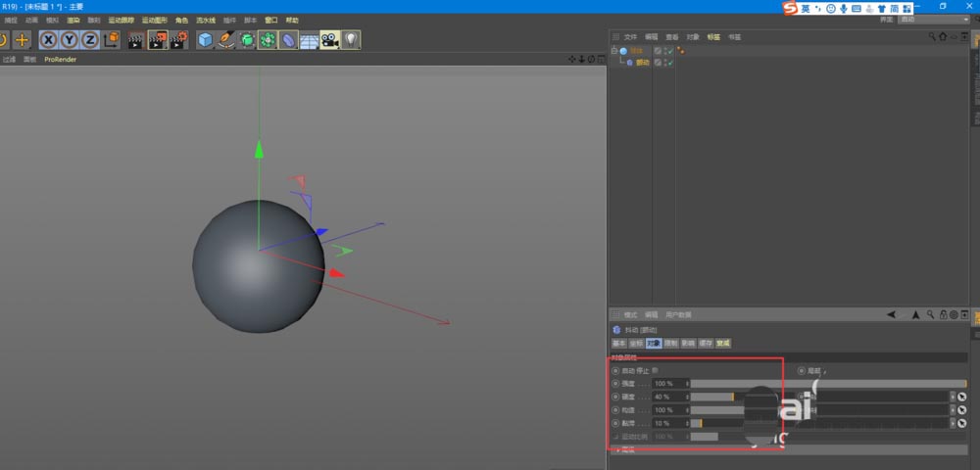The image size is (980, 470).
Task: Add a Cube primitive object
Action: (x=205, y=40)
